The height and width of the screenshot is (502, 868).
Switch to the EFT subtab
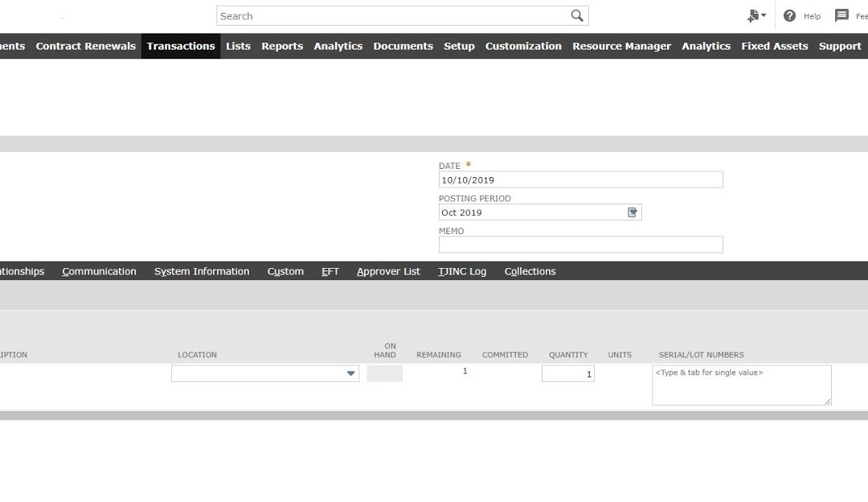(330, 271)
